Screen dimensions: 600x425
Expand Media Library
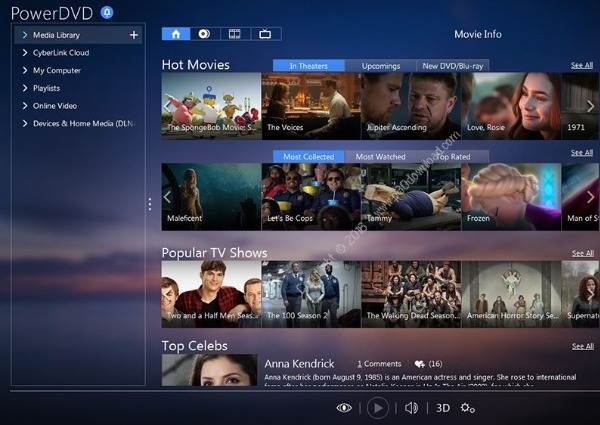click(25, 35)
